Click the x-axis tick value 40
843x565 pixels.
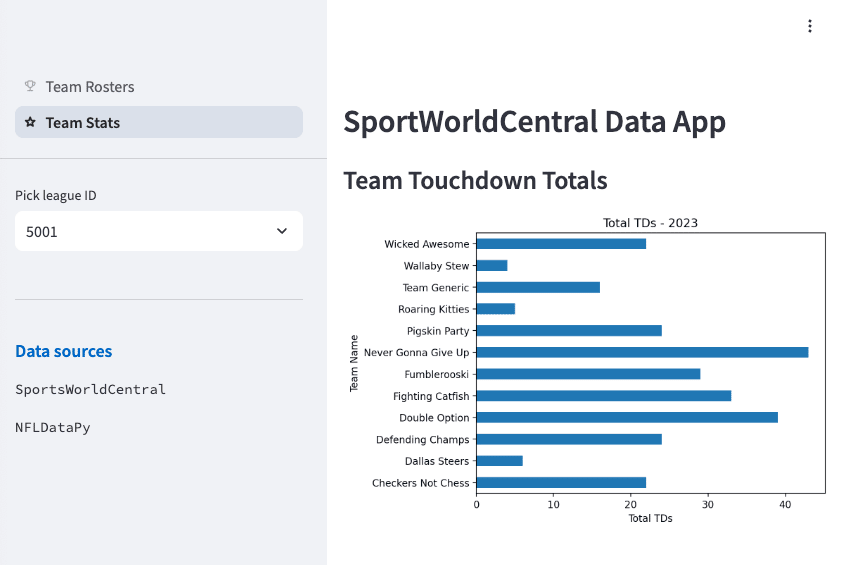[785, 505]
